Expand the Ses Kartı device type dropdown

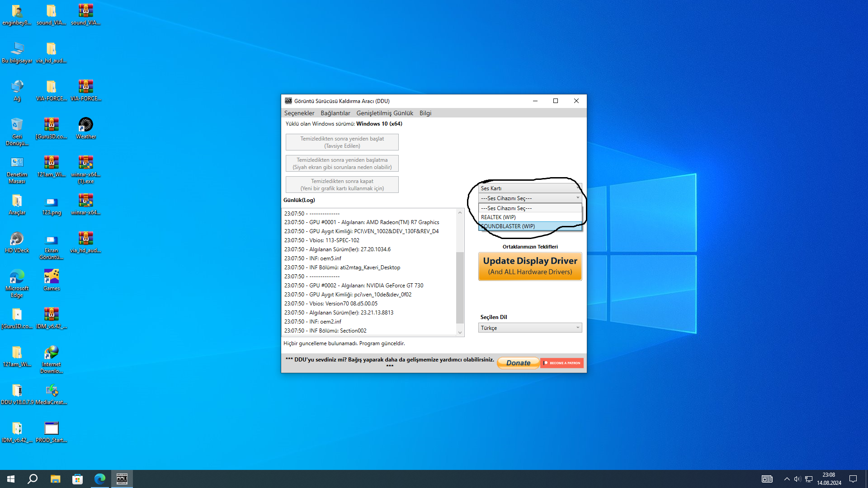pos(530,188)
